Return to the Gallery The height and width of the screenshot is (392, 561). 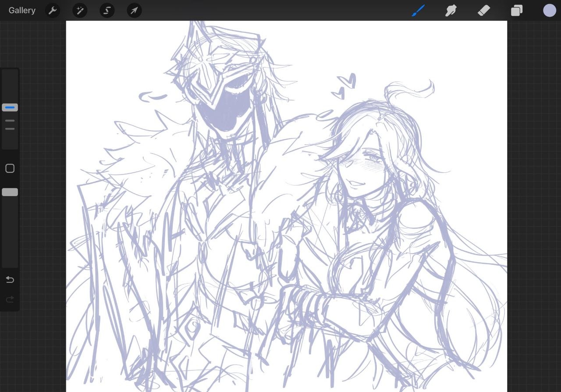coord(22,11)
